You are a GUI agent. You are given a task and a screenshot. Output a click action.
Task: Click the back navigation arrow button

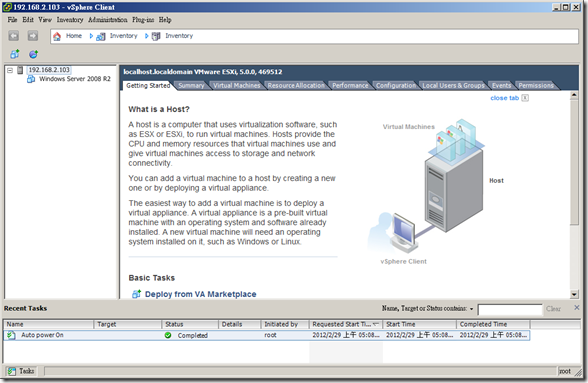tap(14, 36)
